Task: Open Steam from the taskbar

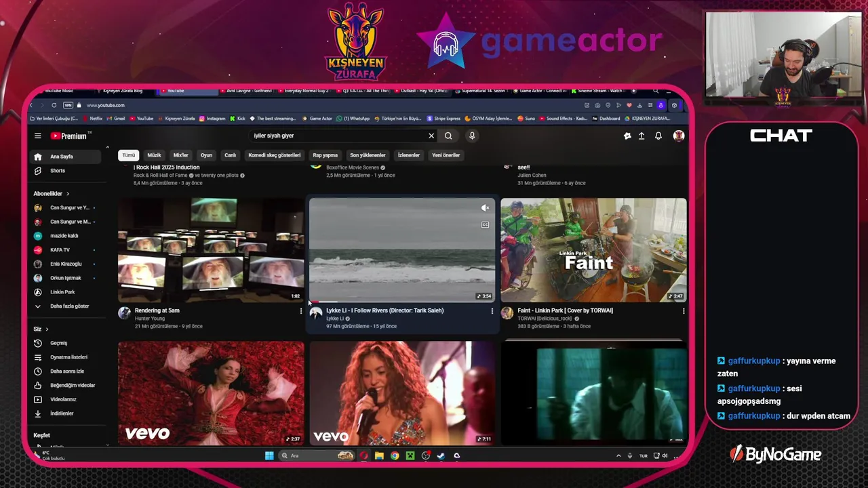Action: click(441, 456)
